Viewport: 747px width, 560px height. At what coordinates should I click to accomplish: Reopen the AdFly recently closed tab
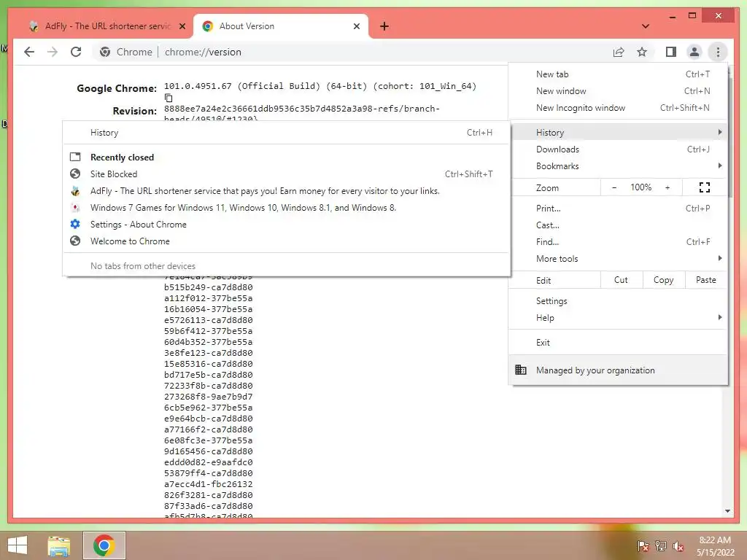pyautogui.click(x=286, y=191)
